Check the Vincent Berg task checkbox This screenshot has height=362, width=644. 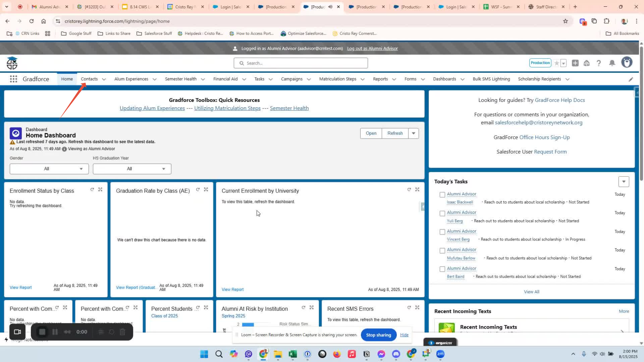click(x=442, y=232)
